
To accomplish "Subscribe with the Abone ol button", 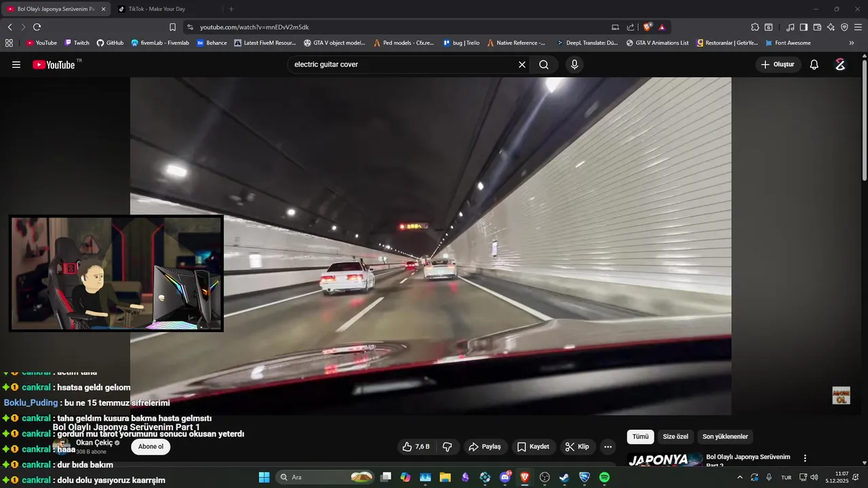I will pyautogui.click(x=151, y=447).
